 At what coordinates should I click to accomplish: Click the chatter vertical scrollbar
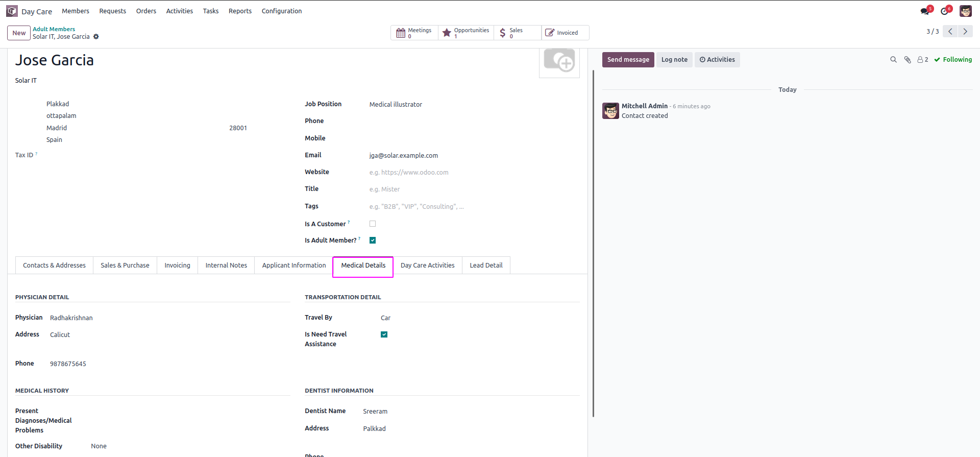pos(593,244)
